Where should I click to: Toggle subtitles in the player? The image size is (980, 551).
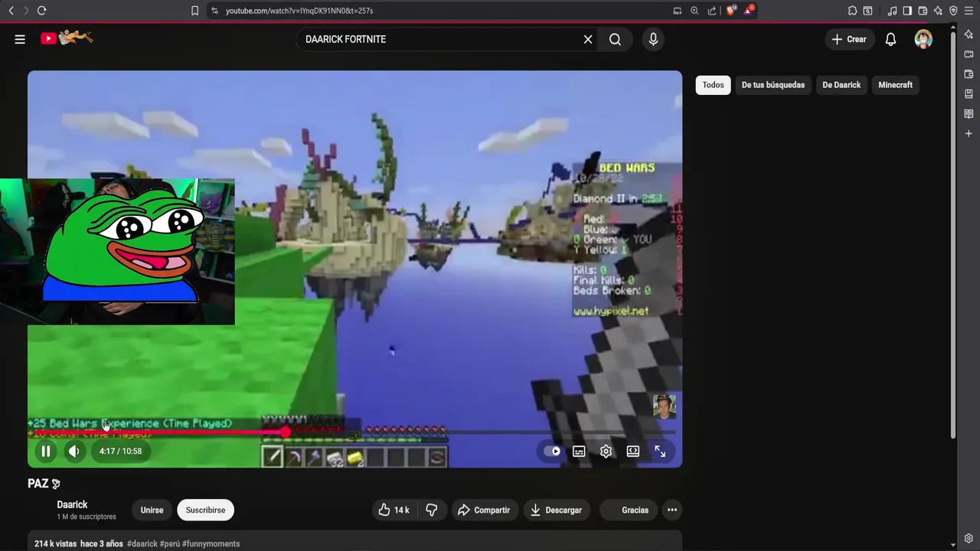click(x=579, y=452)
